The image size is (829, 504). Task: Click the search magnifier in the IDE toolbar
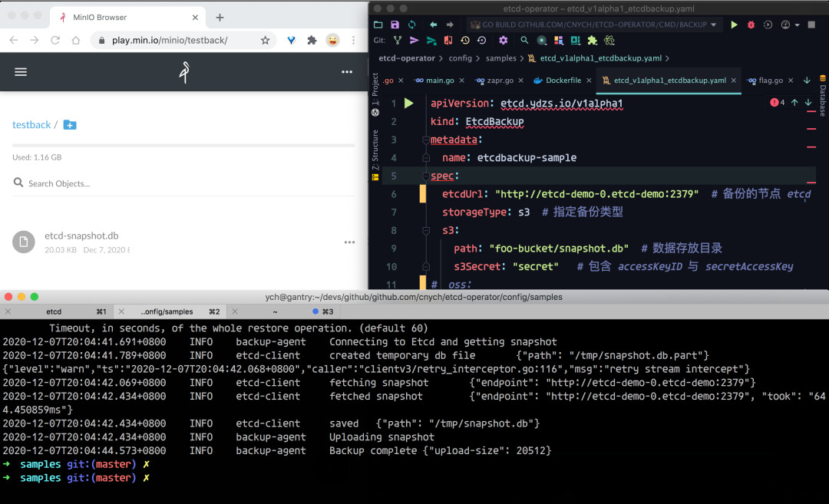click(525, 41)
